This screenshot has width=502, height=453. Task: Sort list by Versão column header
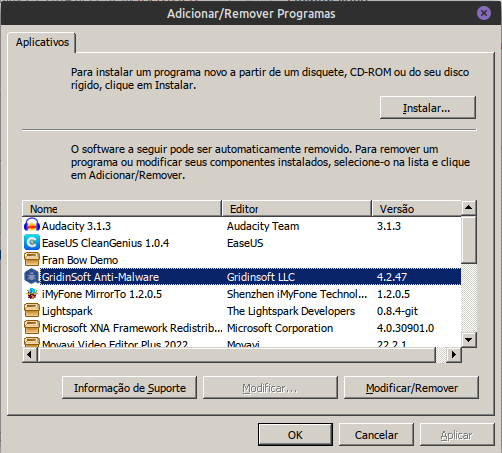(x=417, y=209)
